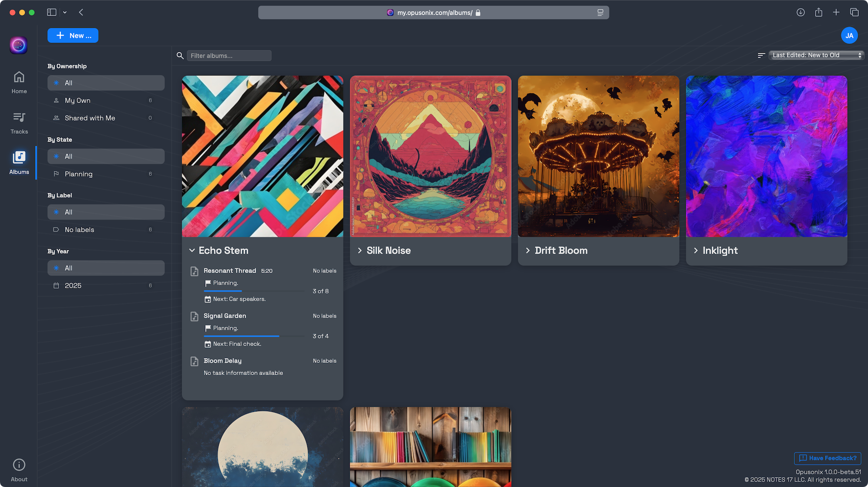Screen dimensions: 868x487
Task: Select All under By State
Action: (x=106, y=156)
